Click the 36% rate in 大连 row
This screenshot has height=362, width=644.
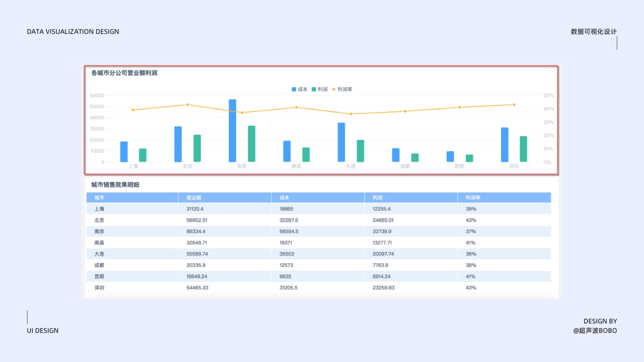[471, 254]
